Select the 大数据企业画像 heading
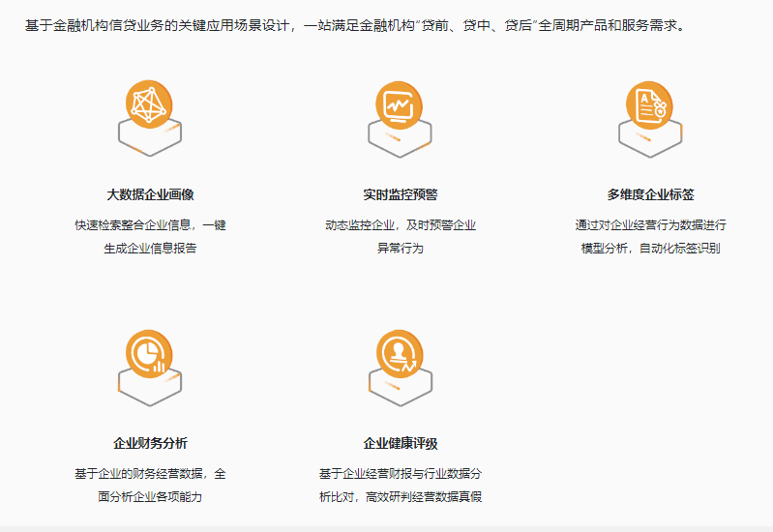 coord(150,194)
